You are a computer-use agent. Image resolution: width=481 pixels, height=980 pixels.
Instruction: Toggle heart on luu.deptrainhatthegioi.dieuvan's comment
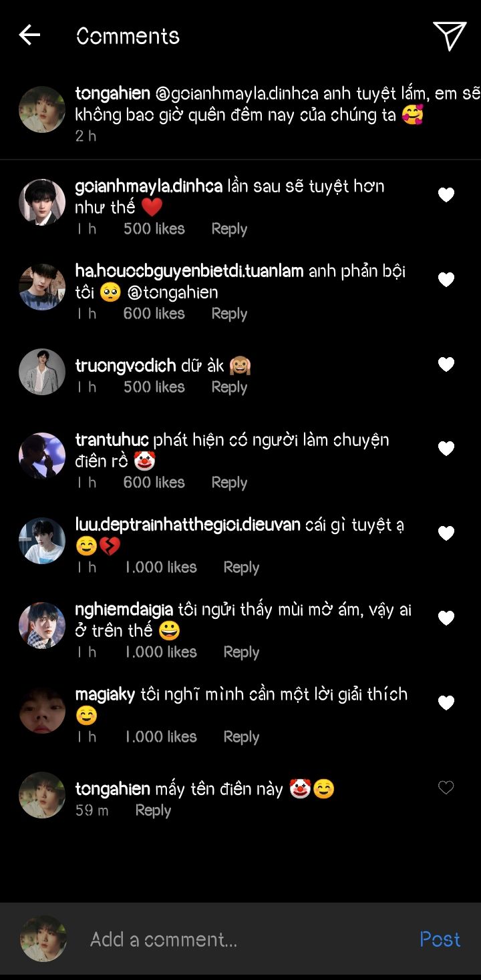446,533
